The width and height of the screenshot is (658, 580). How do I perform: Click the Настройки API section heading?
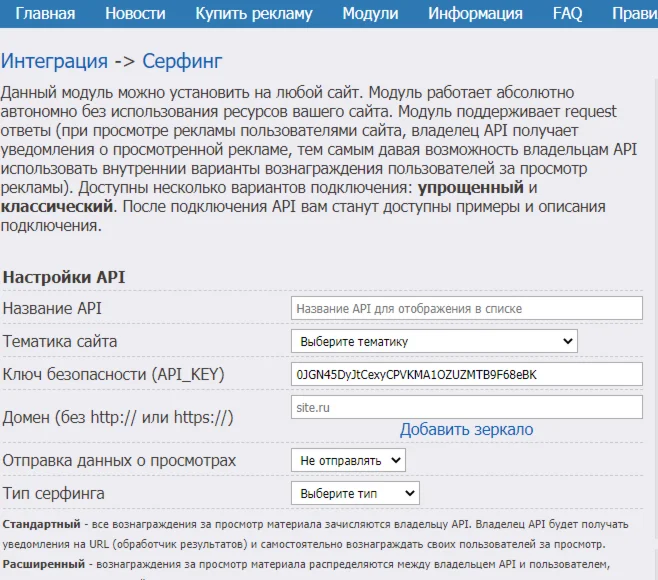pyautogui.click(x=64, y=277)
